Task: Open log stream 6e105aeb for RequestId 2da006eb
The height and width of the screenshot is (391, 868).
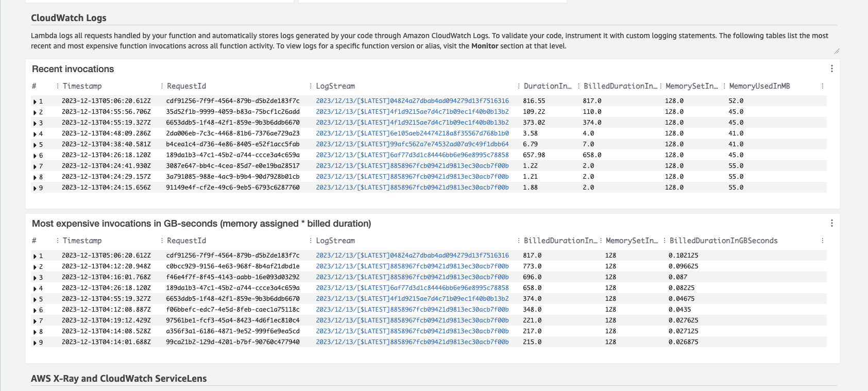Action: (412, 133)
